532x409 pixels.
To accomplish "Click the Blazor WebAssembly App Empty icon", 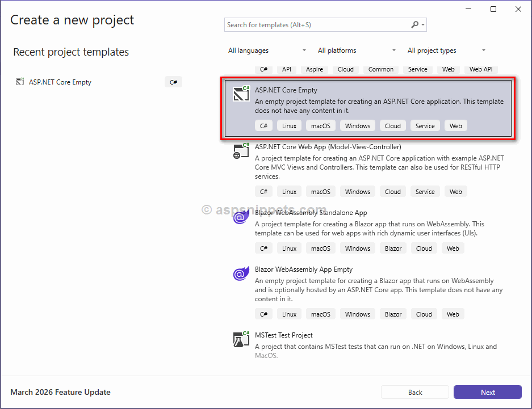I will click(x=241, y=273).
